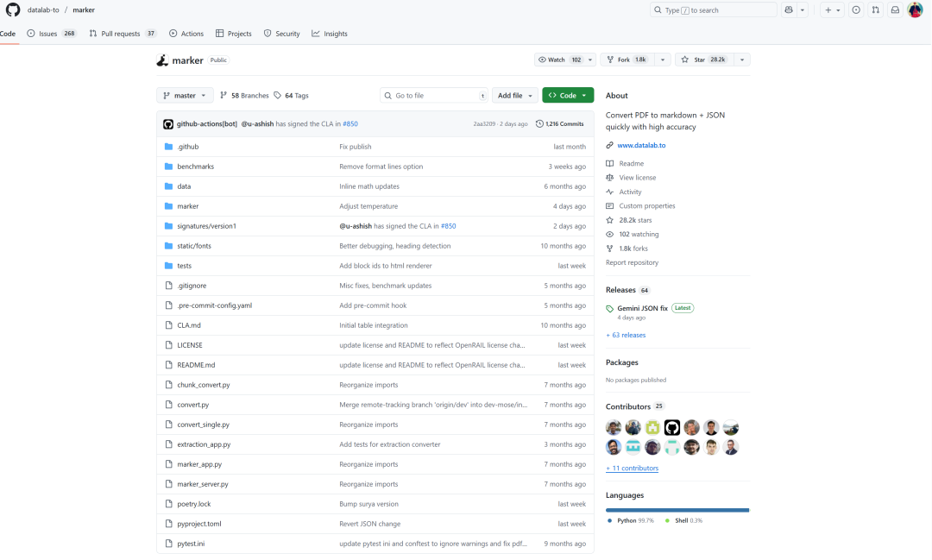
Task: Click the folder icon for benchmarks
Action: point(169,167)
